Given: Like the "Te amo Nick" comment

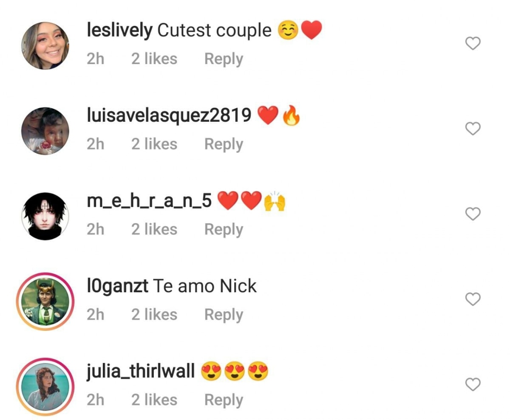Looking at the screenshot, I should [473, 299].
